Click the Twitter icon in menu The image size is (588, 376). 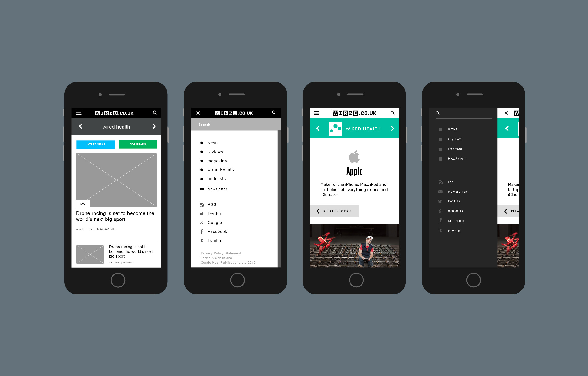(x=201, y=214)
